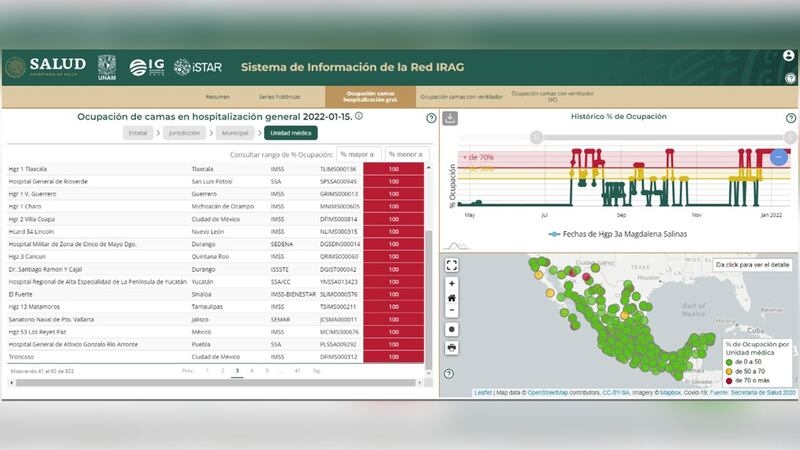Open the user account icon
Image resolution: width=800 pixels, height=450 pixels.
788,56
